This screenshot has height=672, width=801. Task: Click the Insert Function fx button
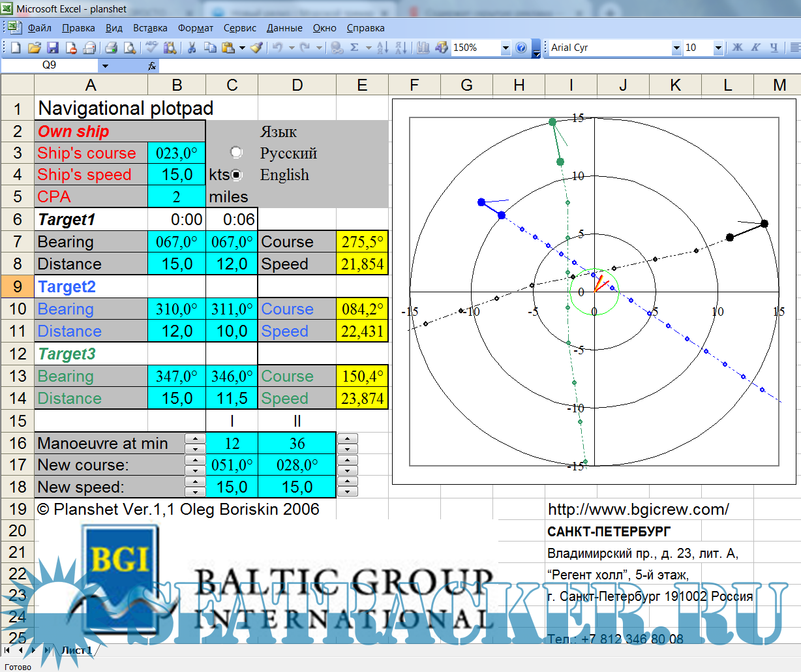(151, 65)
